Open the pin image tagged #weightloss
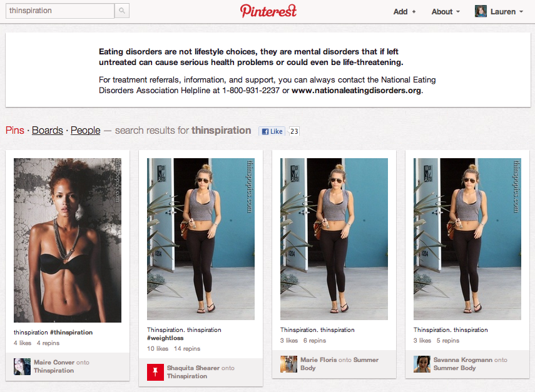 click(201, 239)
